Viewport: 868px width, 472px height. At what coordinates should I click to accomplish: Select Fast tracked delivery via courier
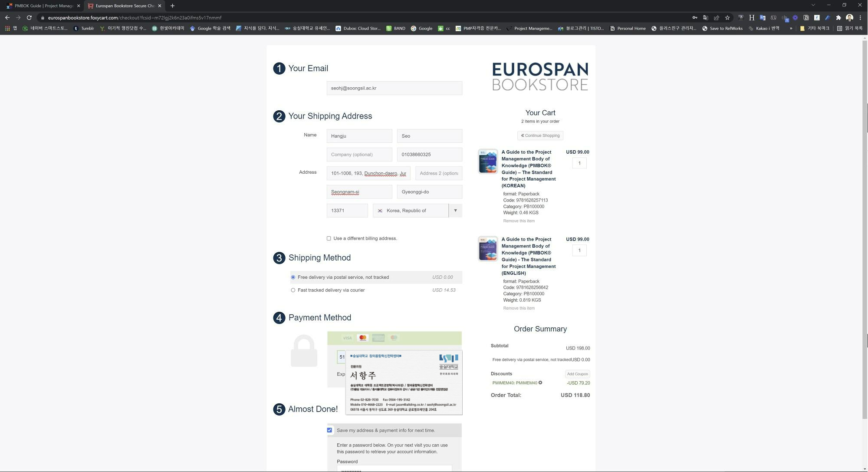click(293, 290)
